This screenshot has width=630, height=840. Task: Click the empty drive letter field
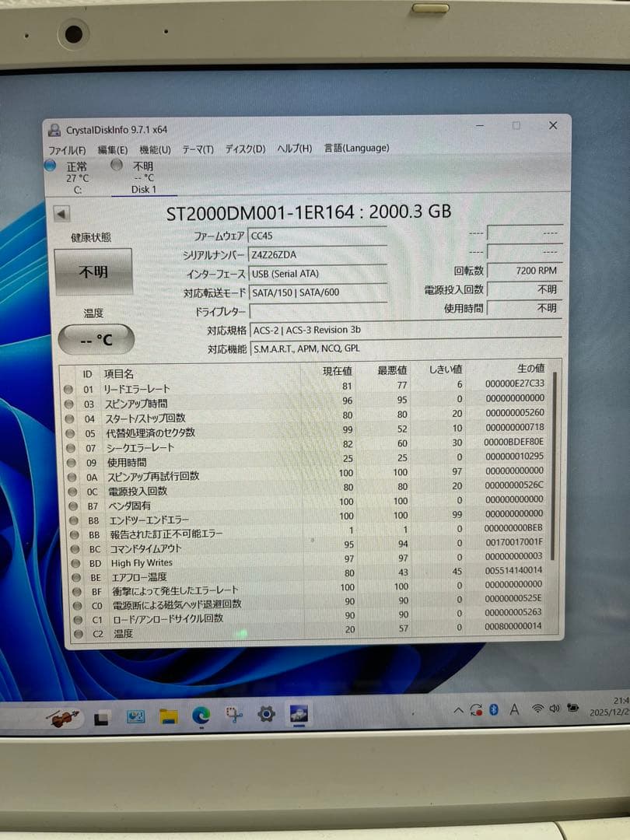318,311
